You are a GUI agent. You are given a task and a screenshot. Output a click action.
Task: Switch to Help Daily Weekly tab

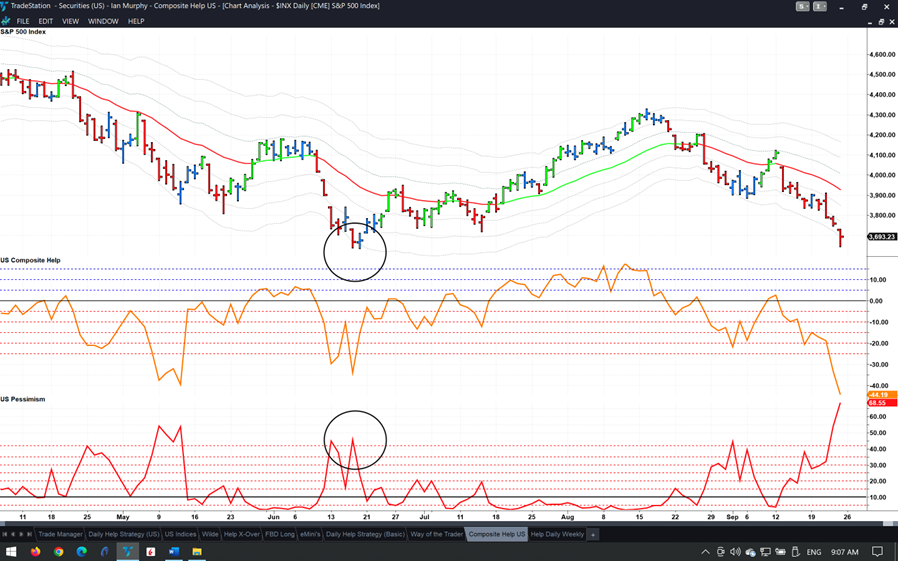pyautogui.click(x=557, y=535)
